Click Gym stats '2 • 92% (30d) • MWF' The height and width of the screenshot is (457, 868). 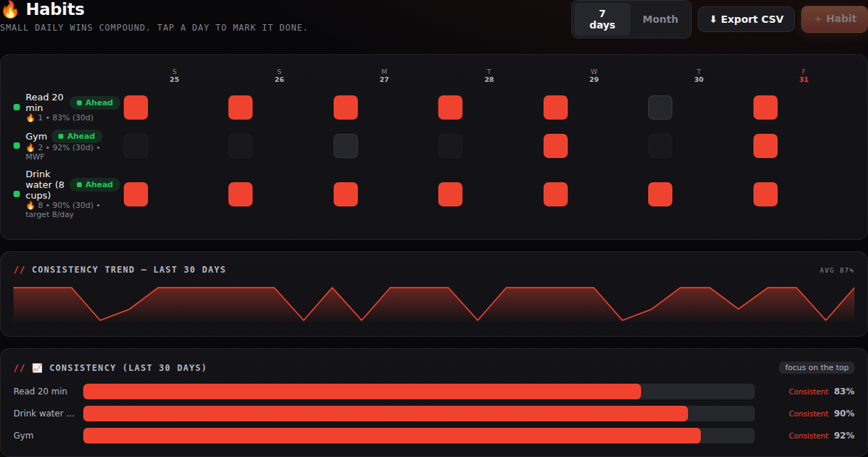point(63,152)
